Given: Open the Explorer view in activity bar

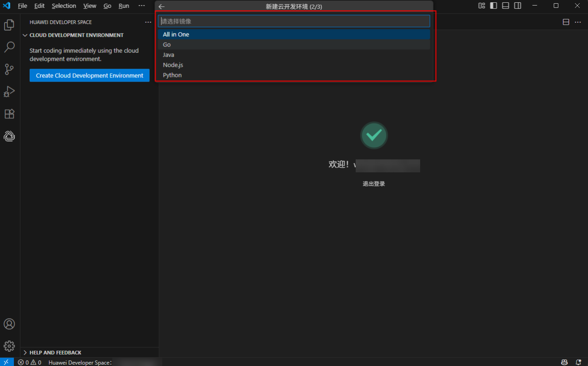Looking at the screenshot, I should pos(9,25).
